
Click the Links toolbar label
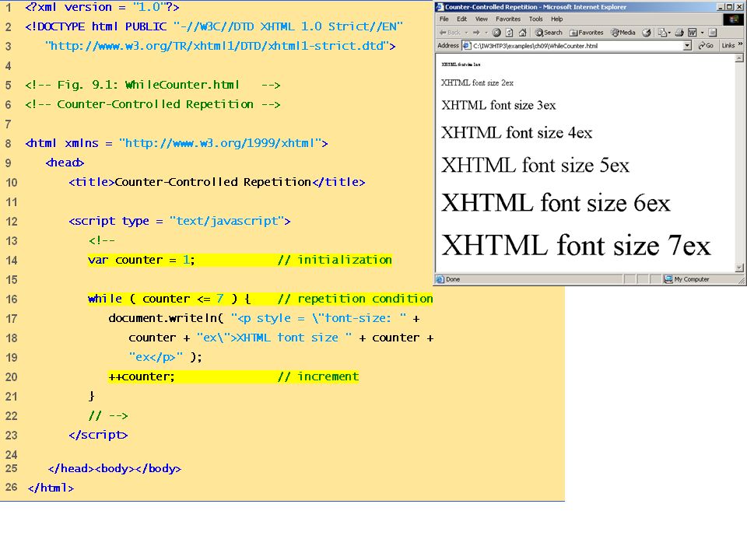pos(728,46)
